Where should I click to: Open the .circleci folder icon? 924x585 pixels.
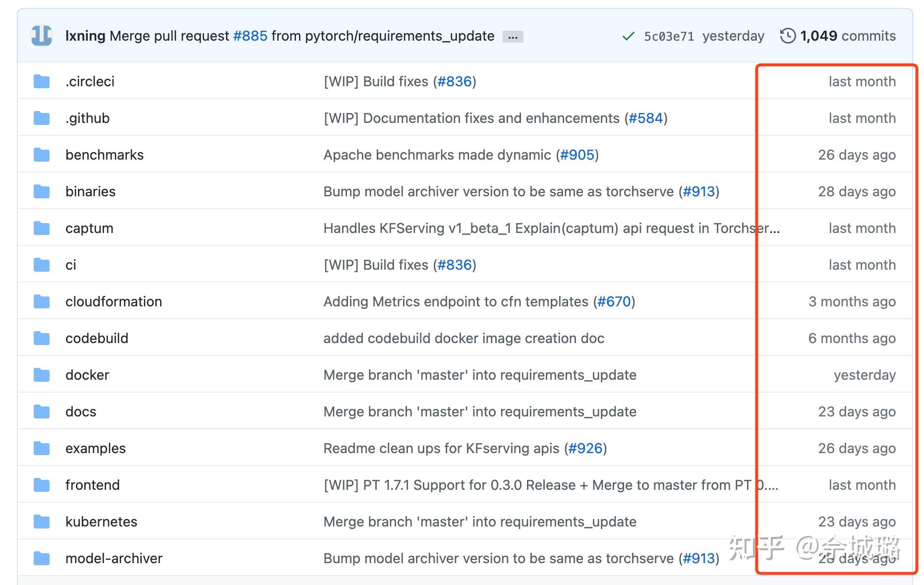pyautogui.click(x=41, y=81)
